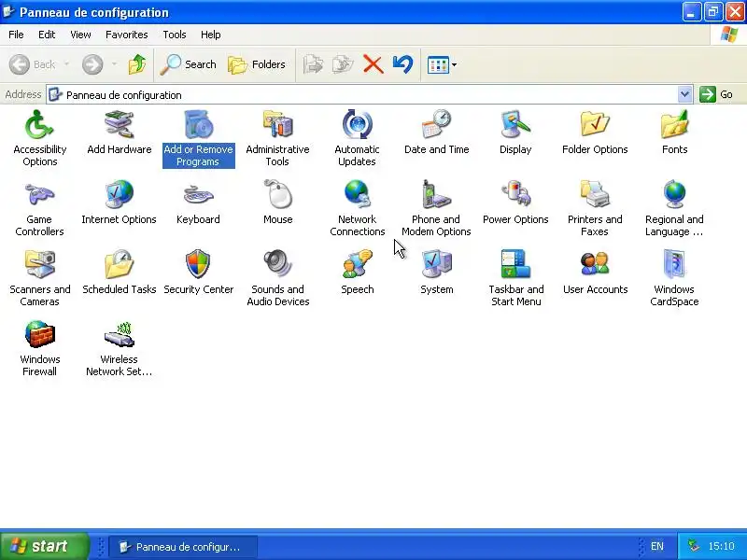Go up one folder level
The image size is (747, 560).
pyautogui.click(x=137, y=64)
